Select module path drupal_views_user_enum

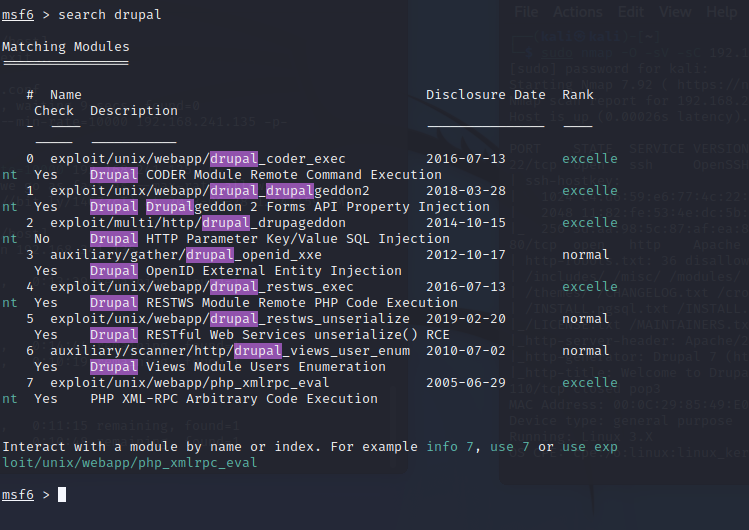coord(230,350)
